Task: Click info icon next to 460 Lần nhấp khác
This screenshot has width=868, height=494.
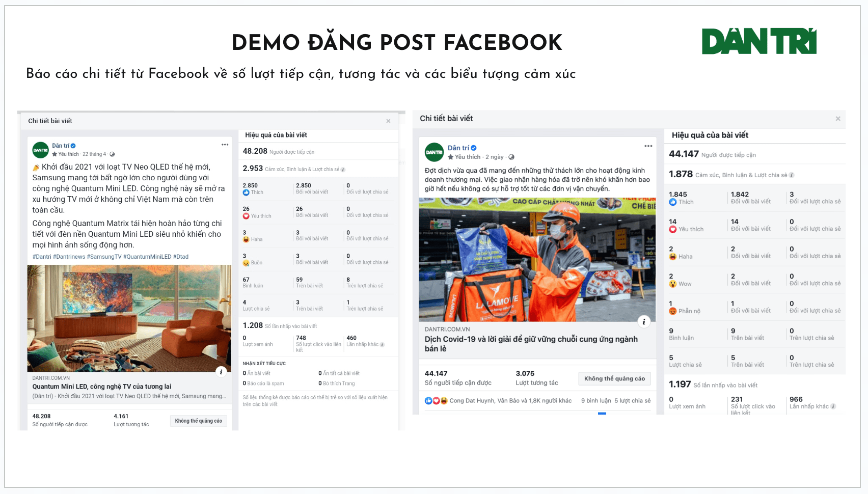Action: click(382, 345)
